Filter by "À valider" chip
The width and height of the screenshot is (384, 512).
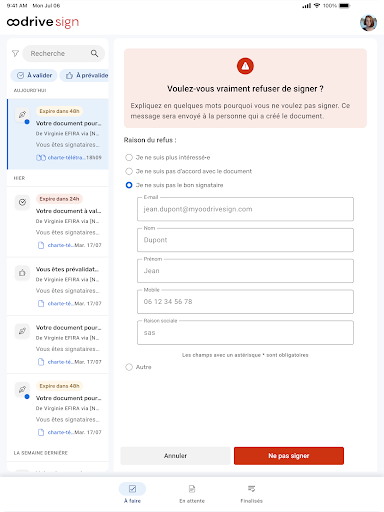[34, 75]
